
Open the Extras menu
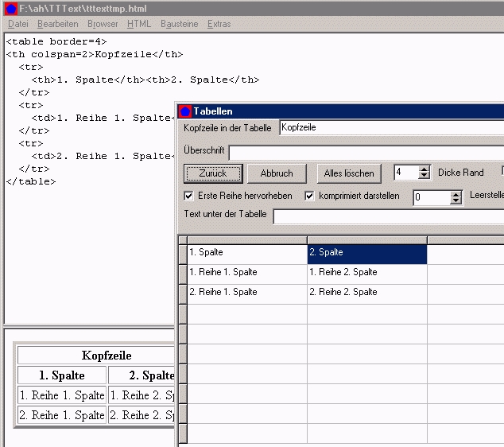tap(219, 24)
